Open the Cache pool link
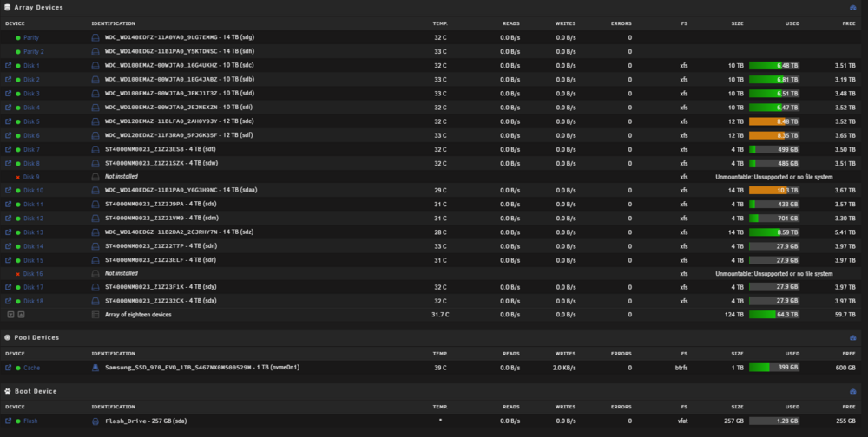The height and width of the screenshot is (437, 868). click(x=31, y=368)
